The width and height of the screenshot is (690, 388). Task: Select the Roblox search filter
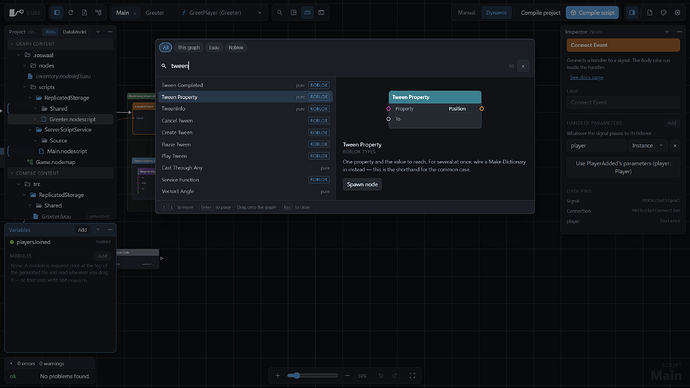(x=236, y=48)
